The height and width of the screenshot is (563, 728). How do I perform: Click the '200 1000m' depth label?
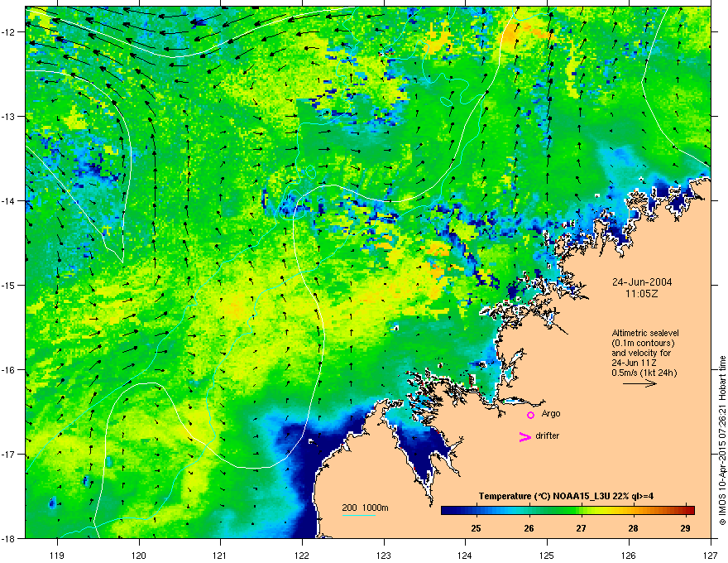coord(365,508)
